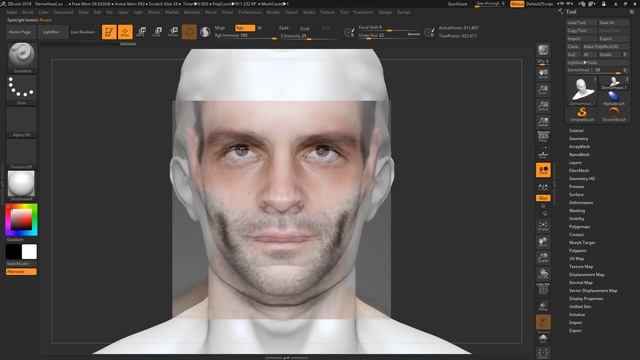Click the Home Page button
640x360 pixels.
pyautogui.click(x=21, y=32)
